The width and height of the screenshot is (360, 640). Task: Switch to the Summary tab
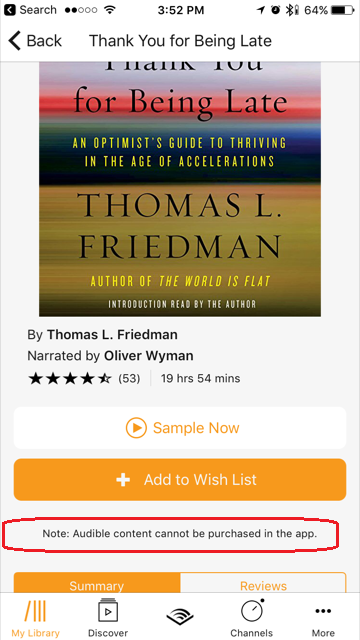coord(97,583)
